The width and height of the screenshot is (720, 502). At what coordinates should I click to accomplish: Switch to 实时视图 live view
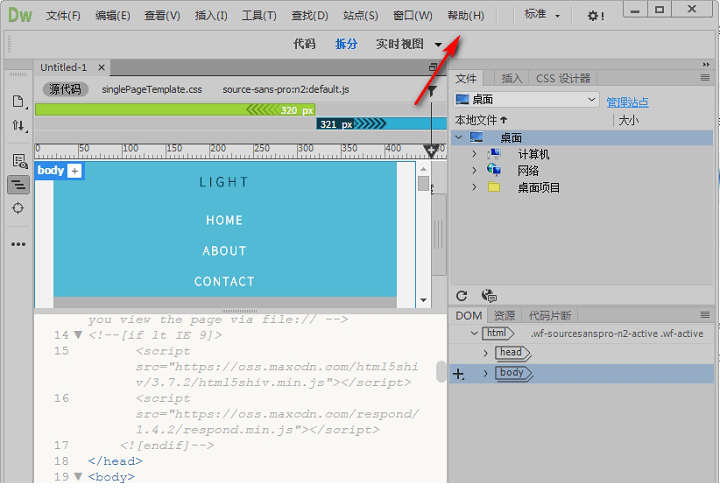(399, 44)
